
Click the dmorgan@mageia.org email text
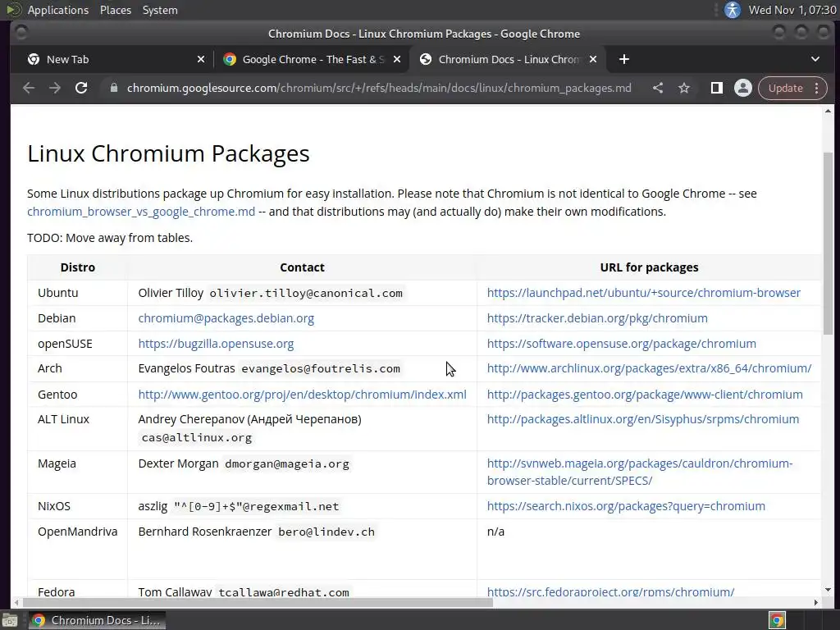[x=287, y=464]
